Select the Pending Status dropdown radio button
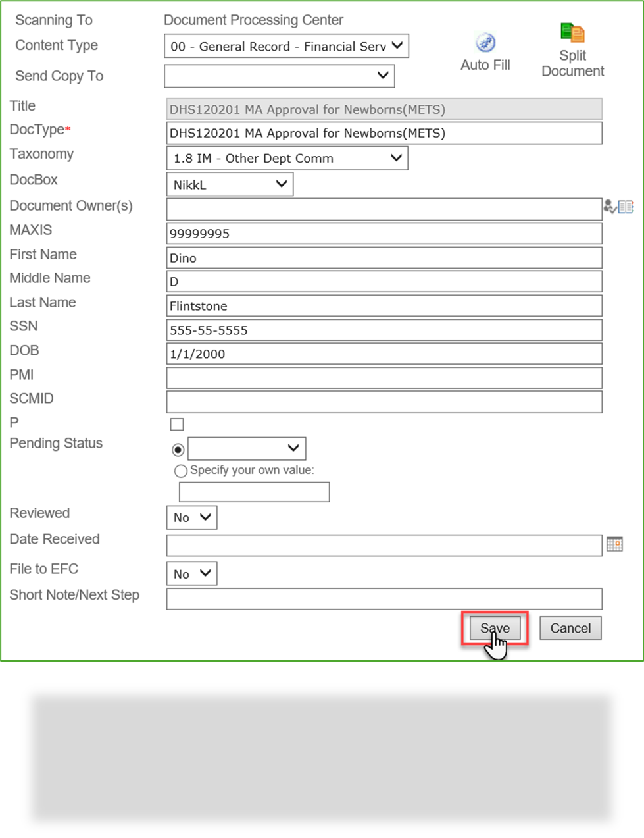Image resolution: width=644 pixels, height=838 pixels. 176,449
